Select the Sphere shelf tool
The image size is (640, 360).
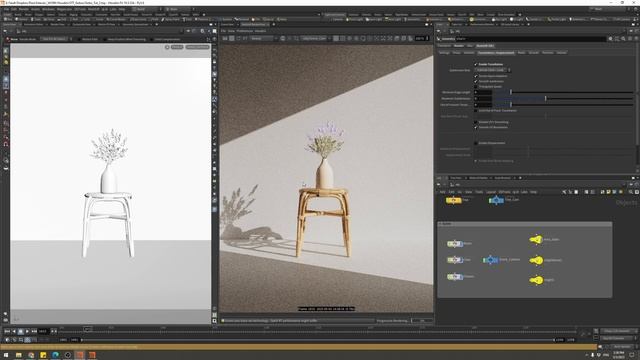22,19
